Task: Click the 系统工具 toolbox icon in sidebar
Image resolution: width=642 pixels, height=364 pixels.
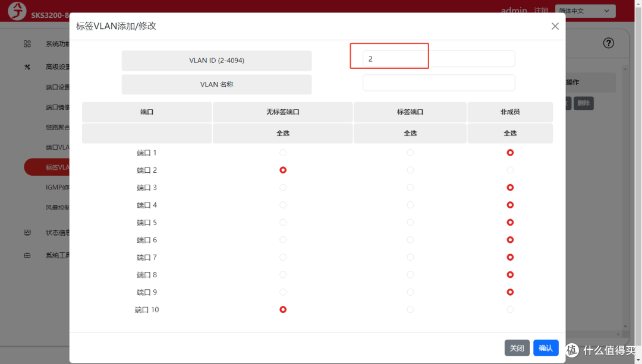Action: [x=27, y=255]
